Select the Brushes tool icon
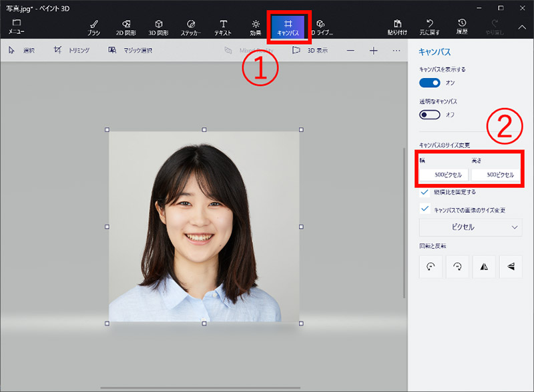The height and width of the screenshot is (392, 534). click(x=93, y=26)
